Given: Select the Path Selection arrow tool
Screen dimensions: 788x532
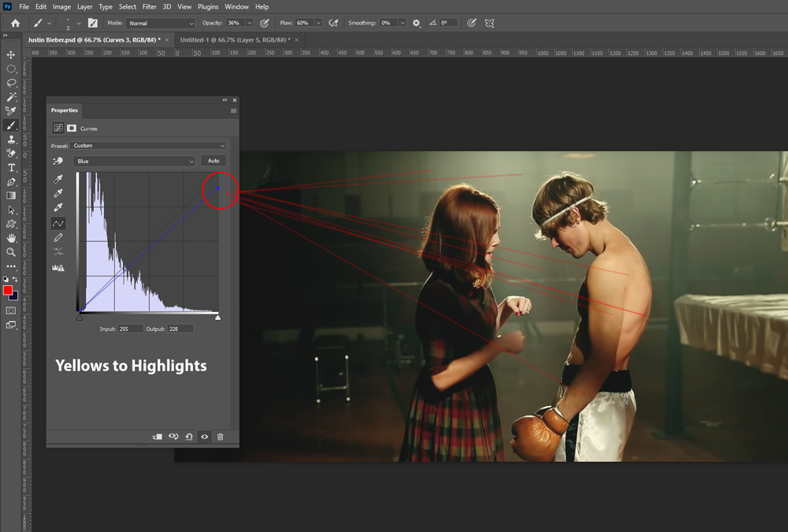Looking at the screenshot, I should 11,210.
